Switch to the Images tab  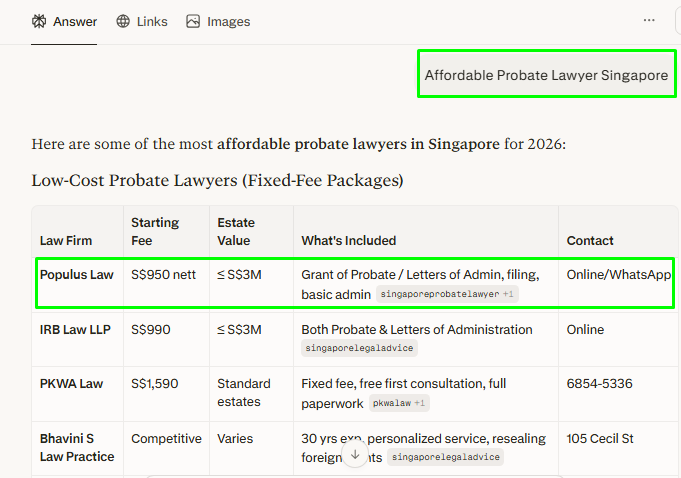(228, 21)
